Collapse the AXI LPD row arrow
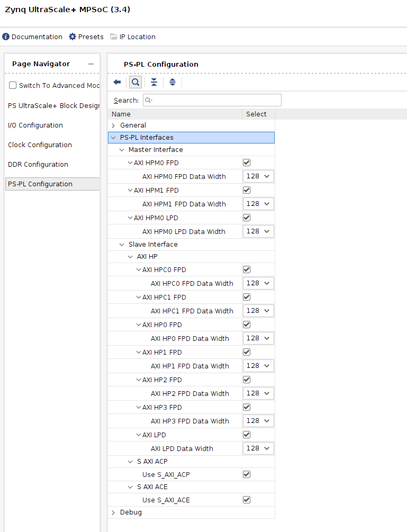 pos(139,435)
